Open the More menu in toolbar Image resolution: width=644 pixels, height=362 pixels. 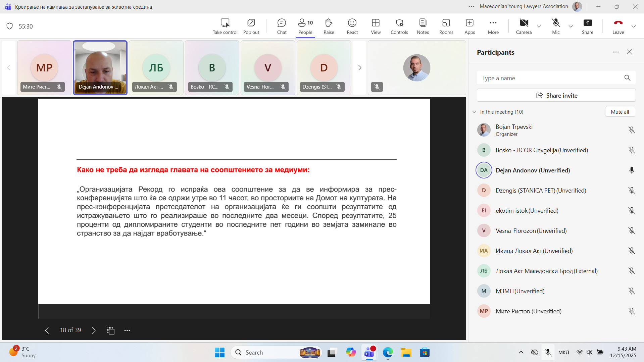pyautogui.click(x=493, y=27)
